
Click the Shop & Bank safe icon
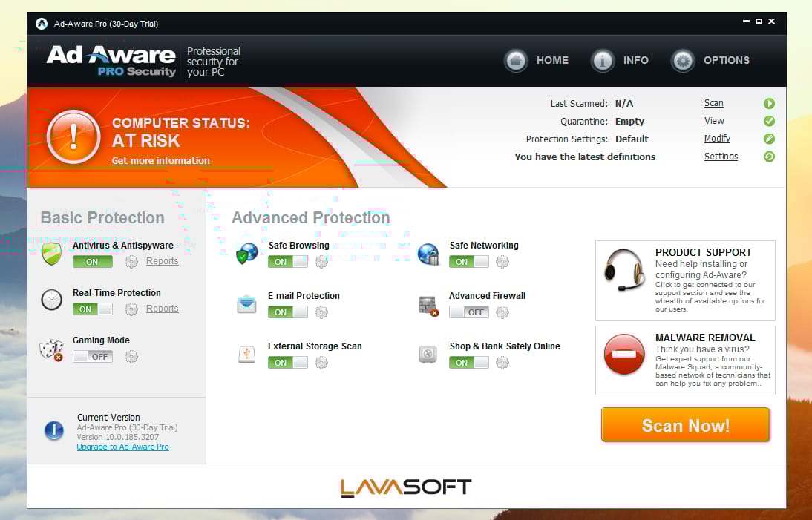428,355
